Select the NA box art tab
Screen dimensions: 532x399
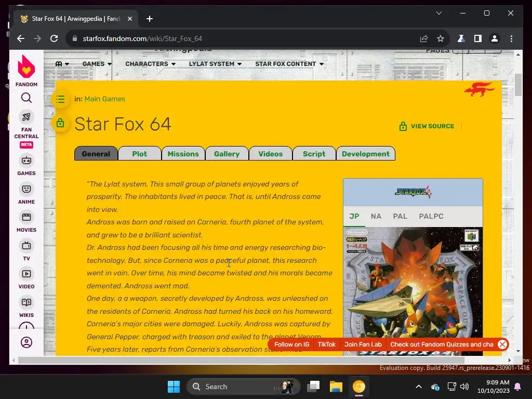376,216
